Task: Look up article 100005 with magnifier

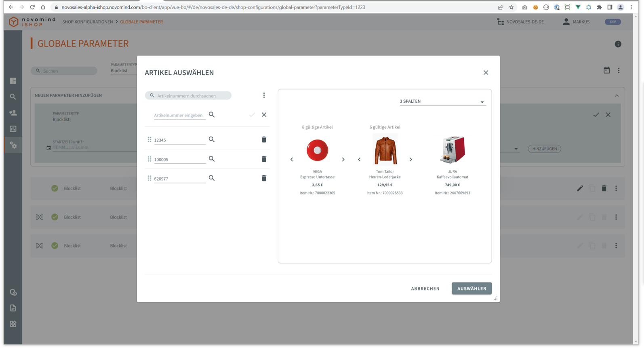Action: (x=212, y=159)
